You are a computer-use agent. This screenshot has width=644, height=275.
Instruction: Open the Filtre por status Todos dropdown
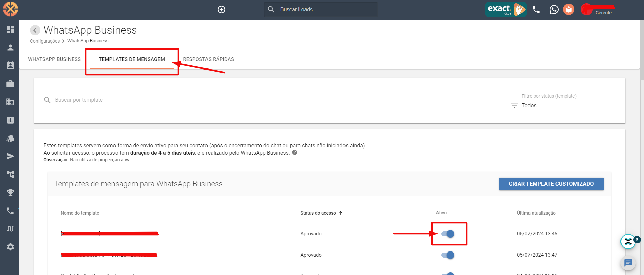tap(568, 105)
